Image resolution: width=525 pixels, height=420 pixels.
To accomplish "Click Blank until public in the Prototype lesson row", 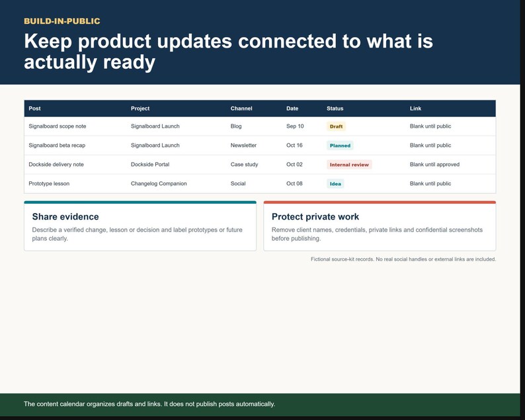I will [430, 183].
